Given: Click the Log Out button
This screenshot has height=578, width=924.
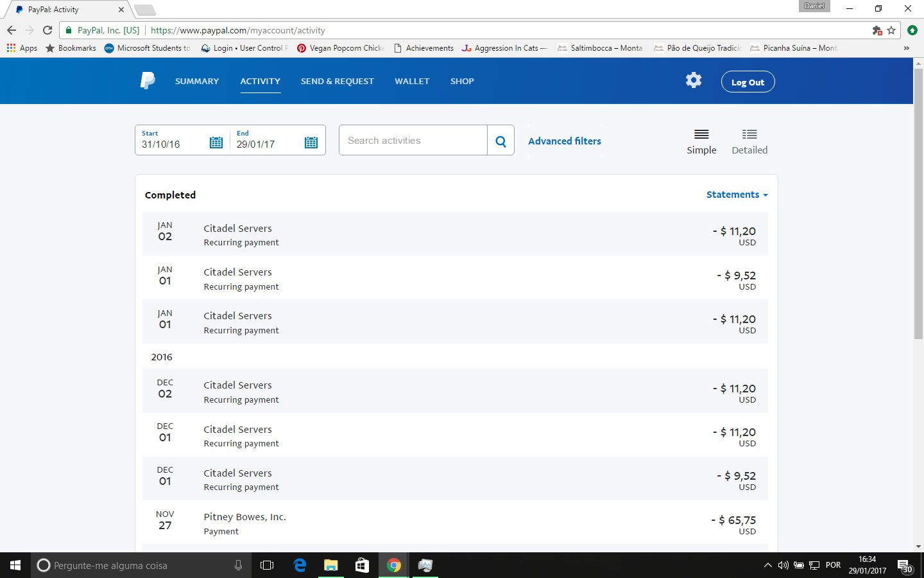Looking at the screenshot, I should click(748, 82).
